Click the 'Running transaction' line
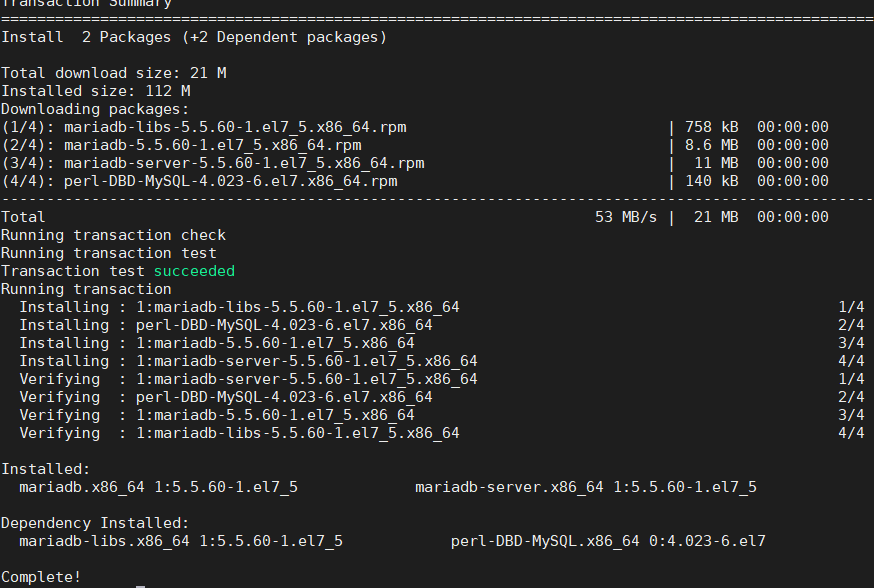This screenshot has width=874, height=588. click(86, 289)
